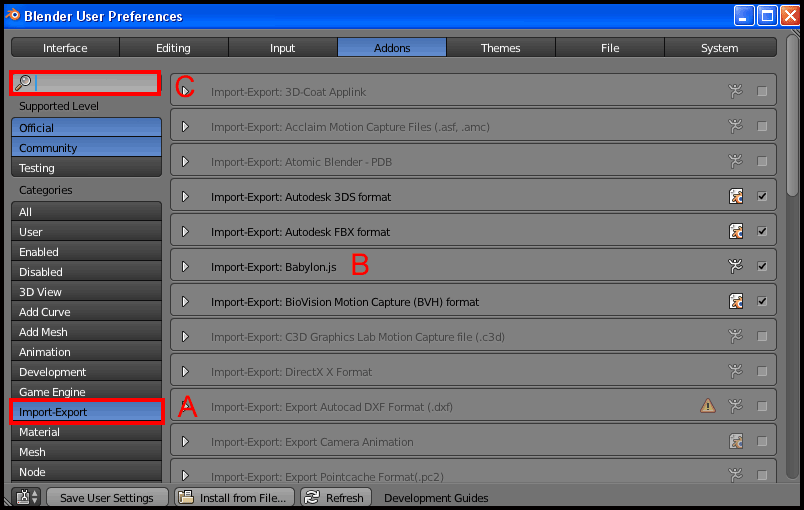Select the Game Engine category
The image size is (804, 510).
(x=86, y=392)
